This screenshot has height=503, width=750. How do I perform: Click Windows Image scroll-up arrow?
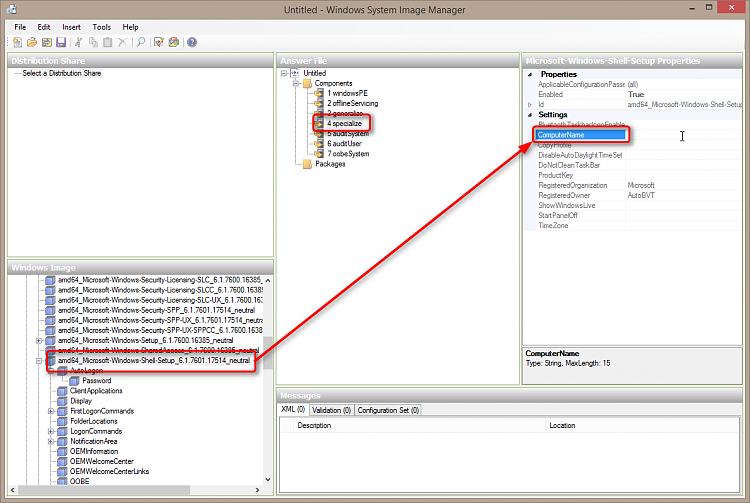[x=268, y=280]
